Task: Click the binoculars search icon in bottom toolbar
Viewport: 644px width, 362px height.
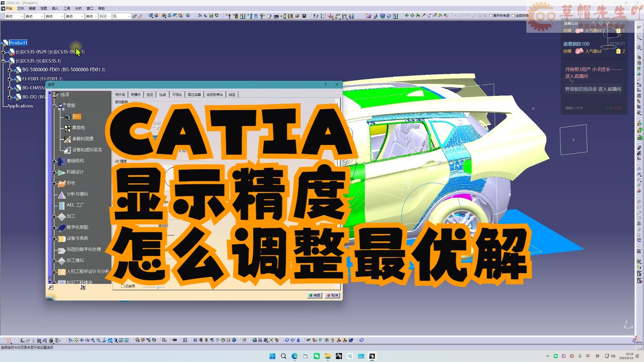Action: (x=174, y=340)
